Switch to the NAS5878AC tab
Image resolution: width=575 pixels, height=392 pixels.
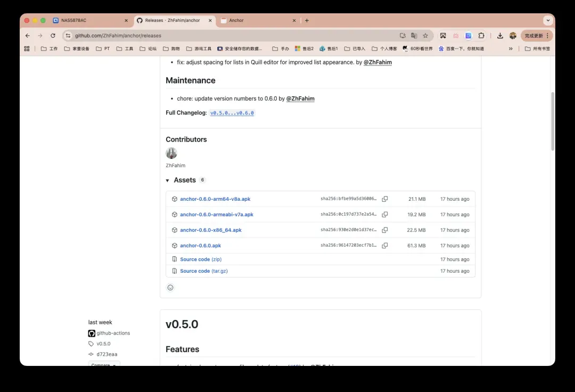pyautogui.click(x=88, y=20)
